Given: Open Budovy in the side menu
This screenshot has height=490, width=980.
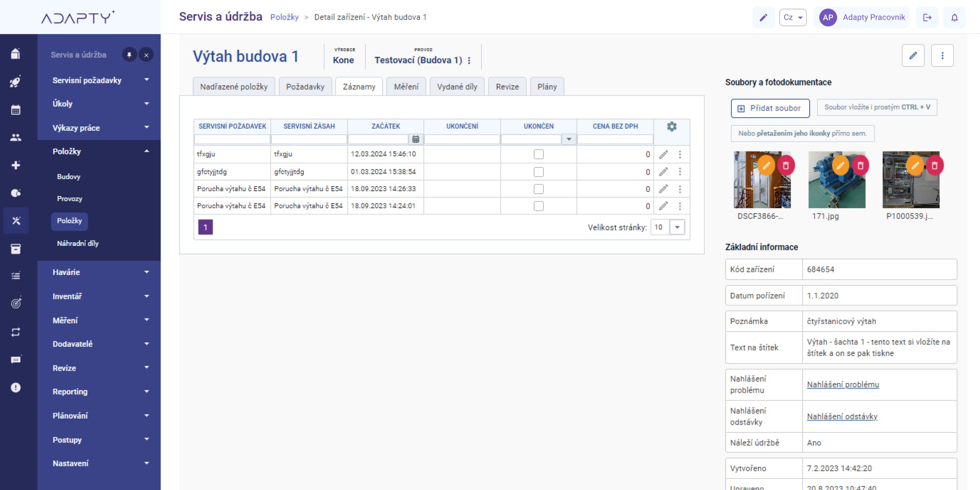Looking at the screenshot, I should point(69,177).
